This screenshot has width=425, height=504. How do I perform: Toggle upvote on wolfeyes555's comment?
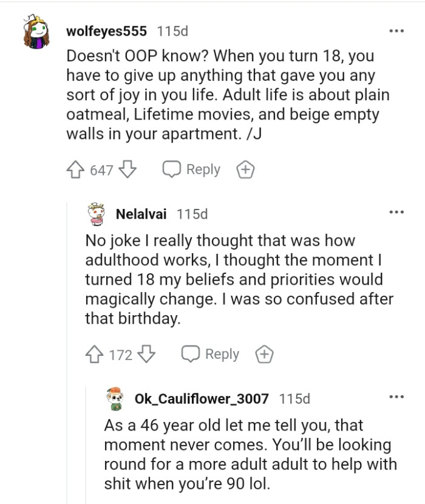[x=76, y=169]
